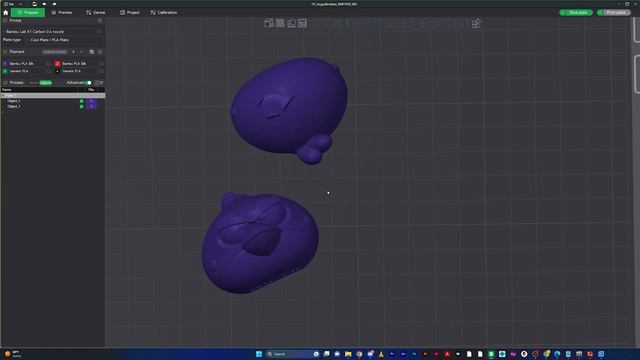Toggle printable icon for second Object_1

click(82, 107)
